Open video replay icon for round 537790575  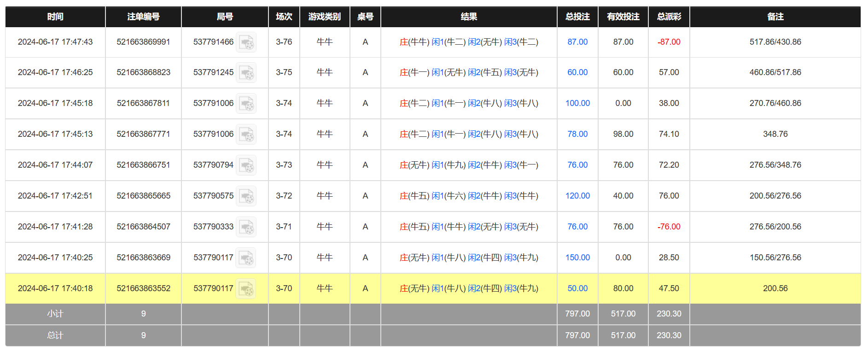coord(246,196)
